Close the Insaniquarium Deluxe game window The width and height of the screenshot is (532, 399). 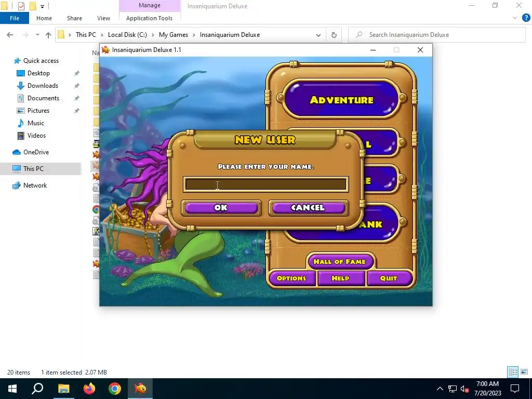point(420,50)
